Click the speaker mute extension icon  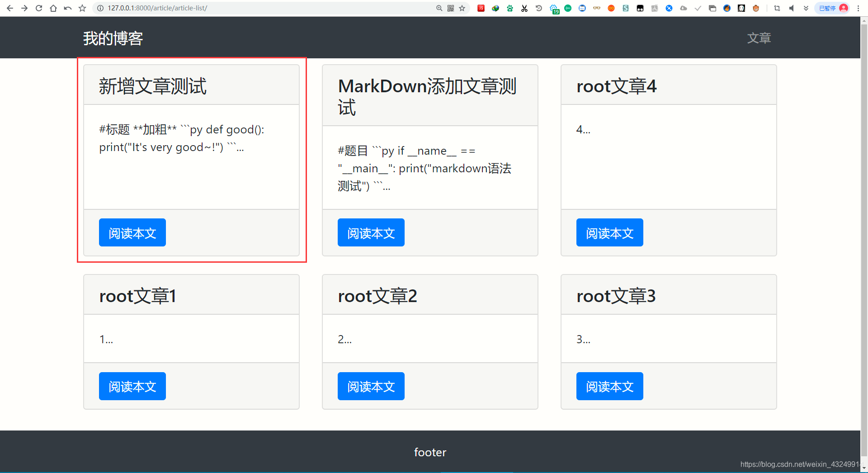click(x=792, y=8)
